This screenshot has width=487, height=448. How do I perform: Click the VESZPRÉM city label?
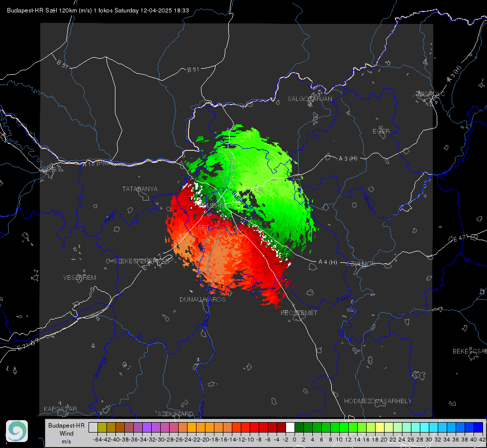click(80, 278)
